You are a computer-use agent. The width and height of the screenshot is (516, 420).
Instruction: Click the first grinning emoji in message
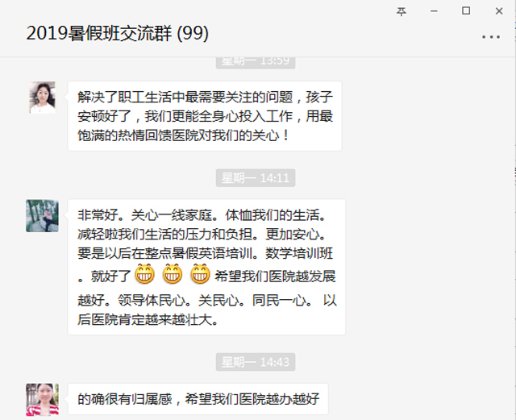pos(145,274)
